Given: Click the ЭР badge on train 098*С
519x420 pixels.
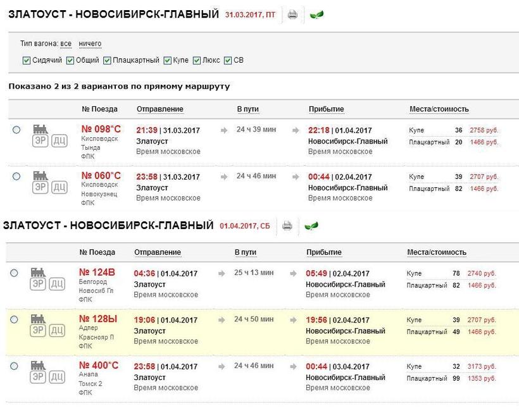Looking at the screenshot, I should [41, 141].
